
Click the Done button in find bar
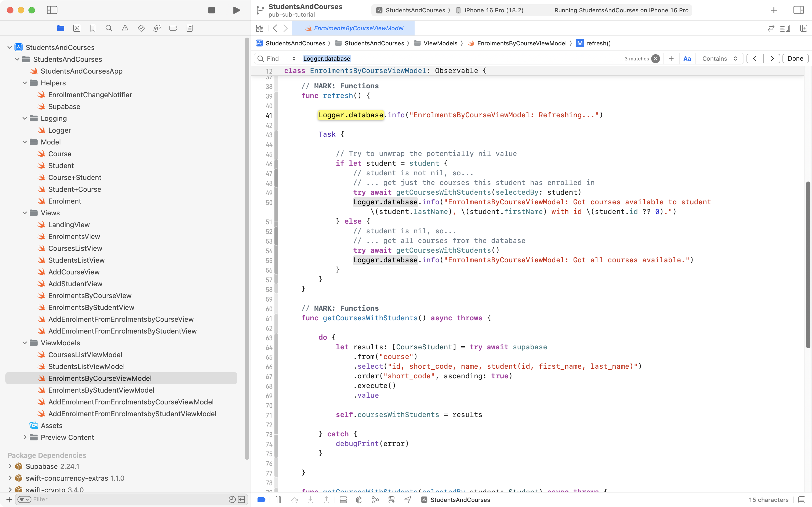[x=795, y=59]
